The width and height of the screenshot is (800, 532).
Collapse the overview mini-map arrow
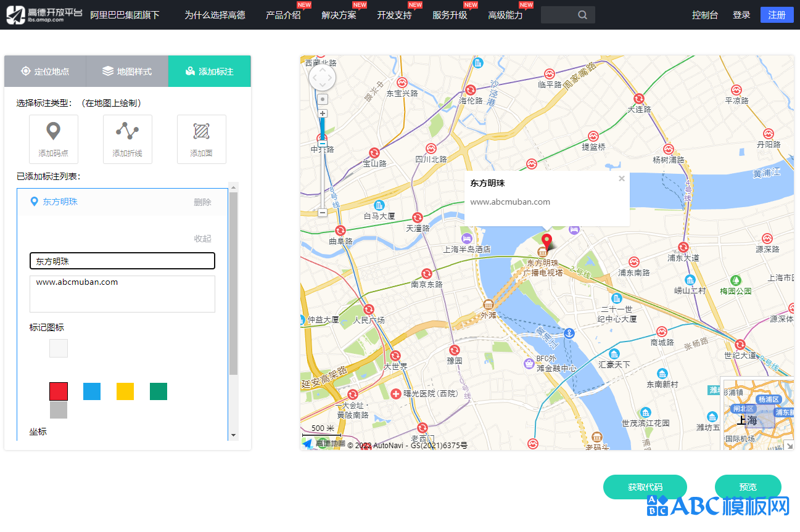coord(789,445)
